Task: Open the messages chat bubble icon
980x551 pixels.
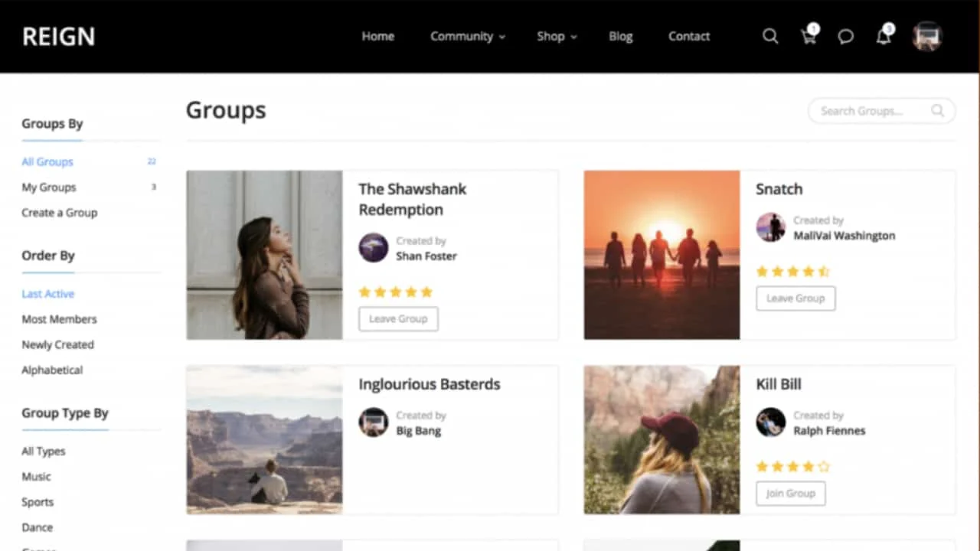Action: (x=846, y=37)
